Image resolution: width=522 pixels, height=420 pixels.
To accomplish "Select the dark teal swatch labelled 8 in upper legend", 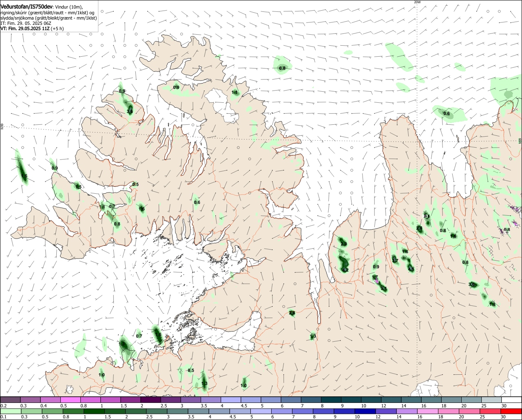I will (331, 400).
